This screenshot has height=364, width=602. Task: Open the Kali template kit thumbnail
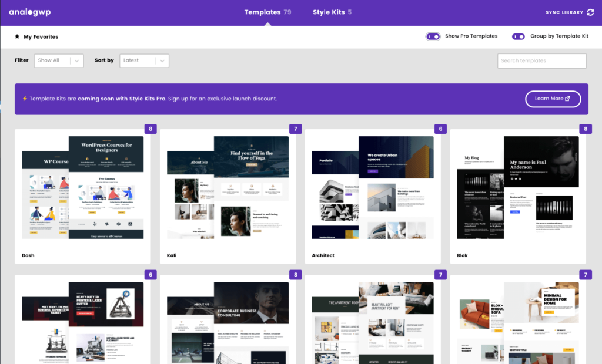(x=228, y=187)
